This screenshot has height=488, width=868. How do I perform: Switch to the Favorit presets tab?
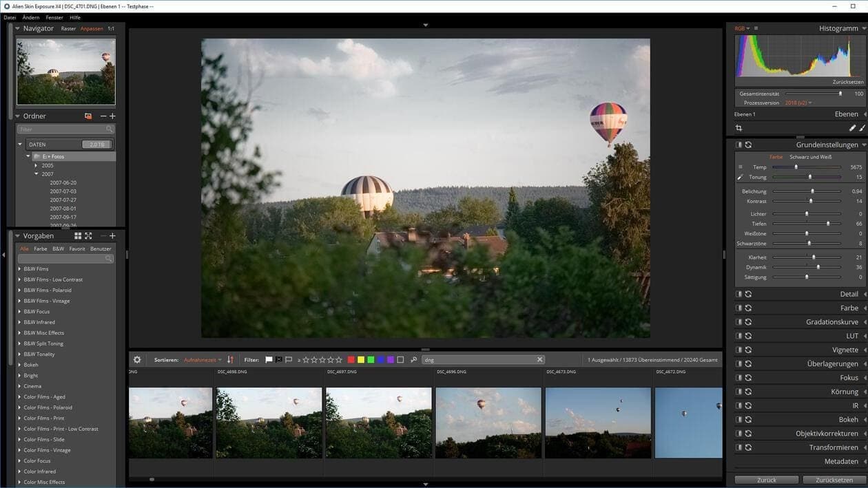tap(77, 248)
